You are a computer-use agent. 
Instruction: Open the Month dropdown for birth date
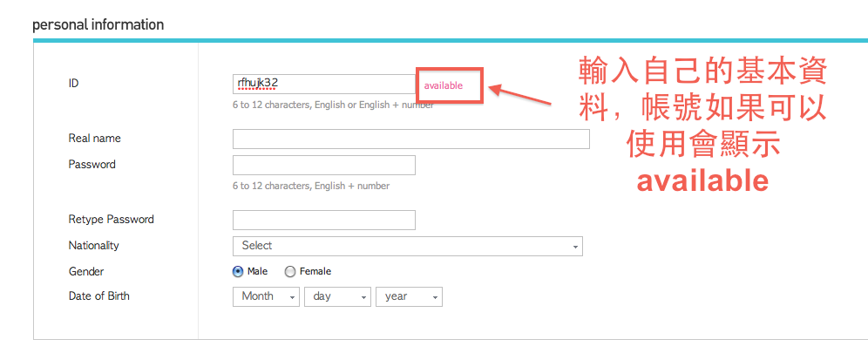[267, 296]
